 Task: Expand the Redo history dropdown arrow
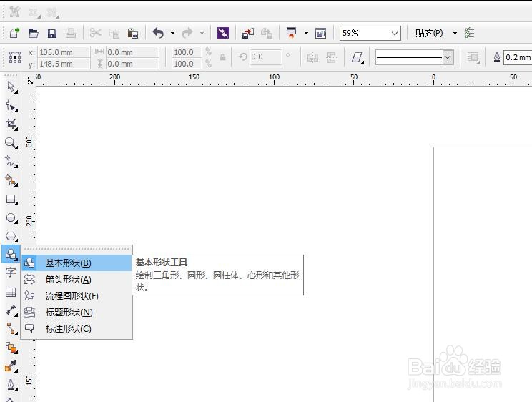(x=202, y=33)
